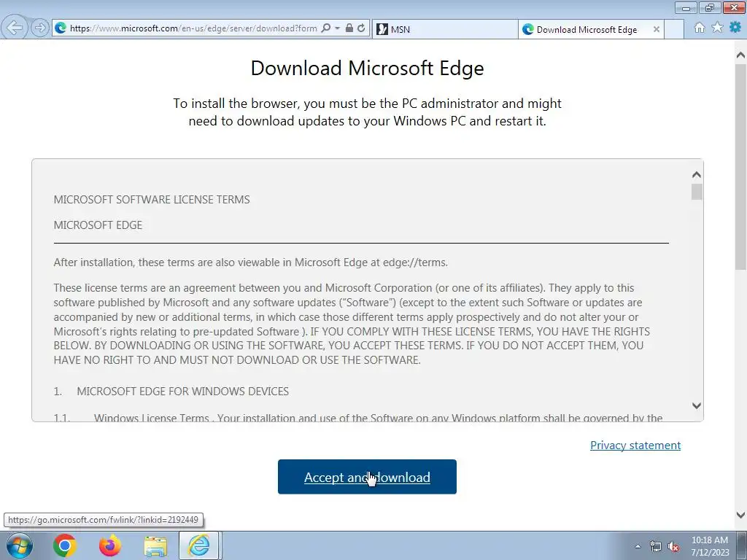
Task: Click the main page scrollbar thumb
Action: click(x=740, y=167)
